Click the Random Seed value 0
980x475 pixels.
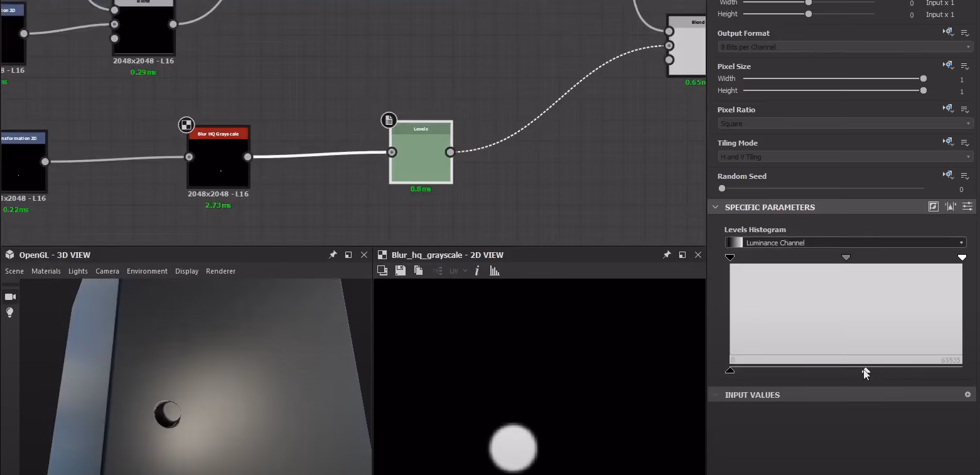[961, 189]
